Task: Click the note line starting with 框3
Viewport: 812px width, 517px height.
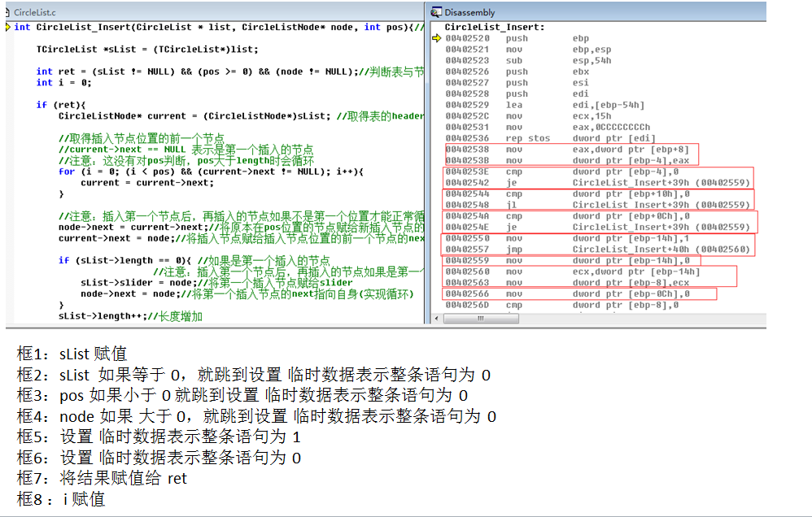Action: pyautogui.click(x=242, y=395)
